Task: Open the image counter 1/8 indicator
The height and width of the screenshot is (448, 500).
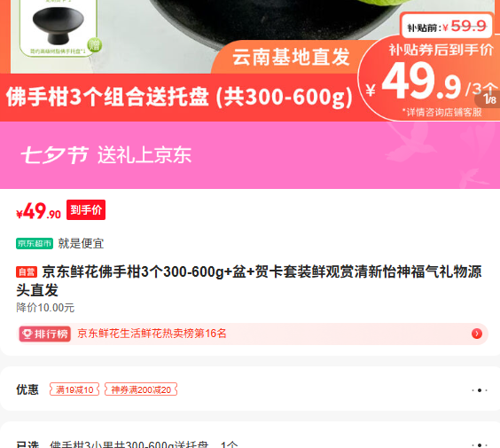Action: click(489, 99)
